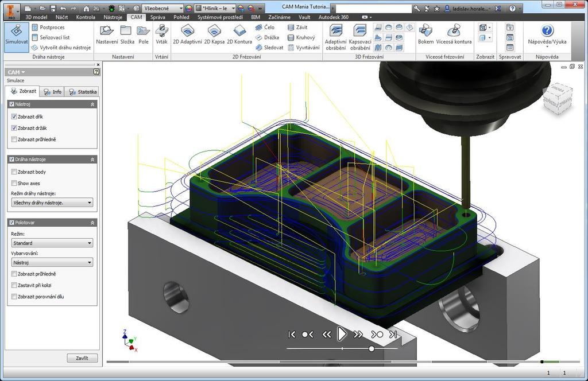Enable Zobrazit průhledně under Polotovar
This screenshot has height=381, width=588.
(x=14, y=274)
